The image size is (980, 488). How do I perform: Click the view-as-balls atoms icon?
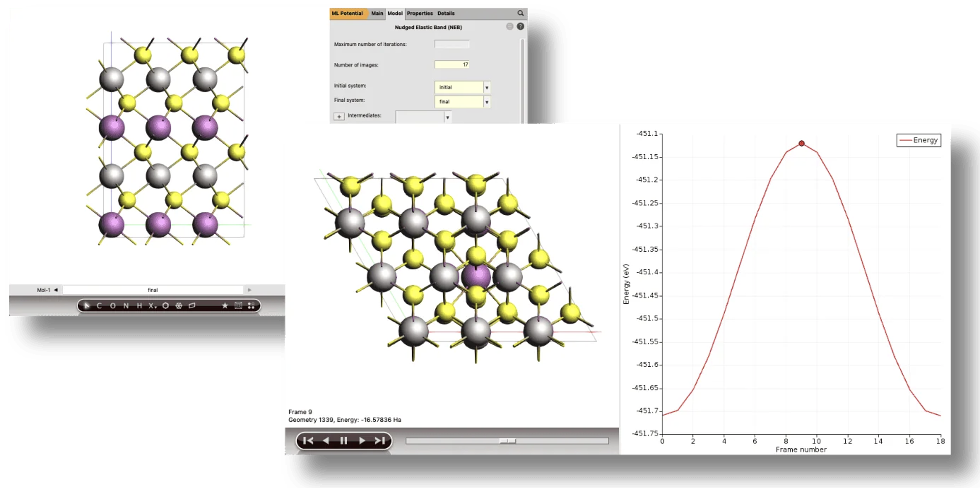251,305
